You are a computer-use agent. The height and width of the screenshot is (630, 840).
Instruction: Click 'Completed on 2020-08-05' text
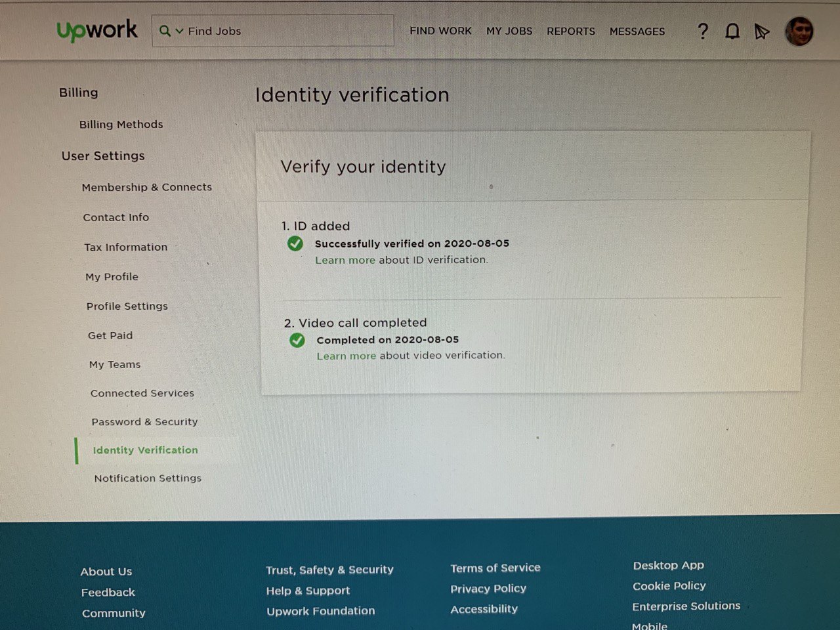coord(388,340)
